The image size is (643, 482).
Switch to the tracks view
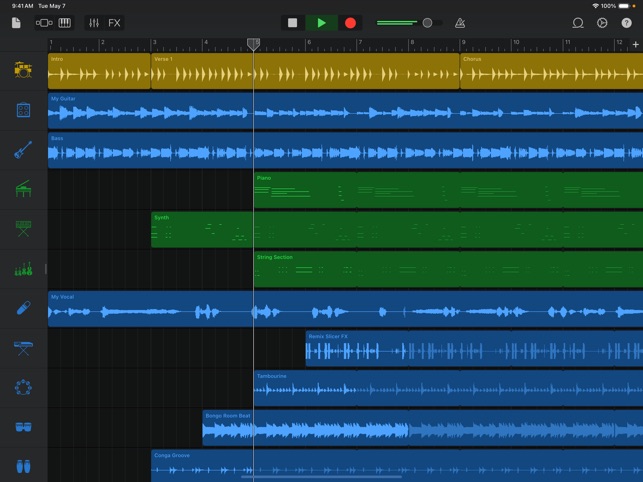coord(43,23)
